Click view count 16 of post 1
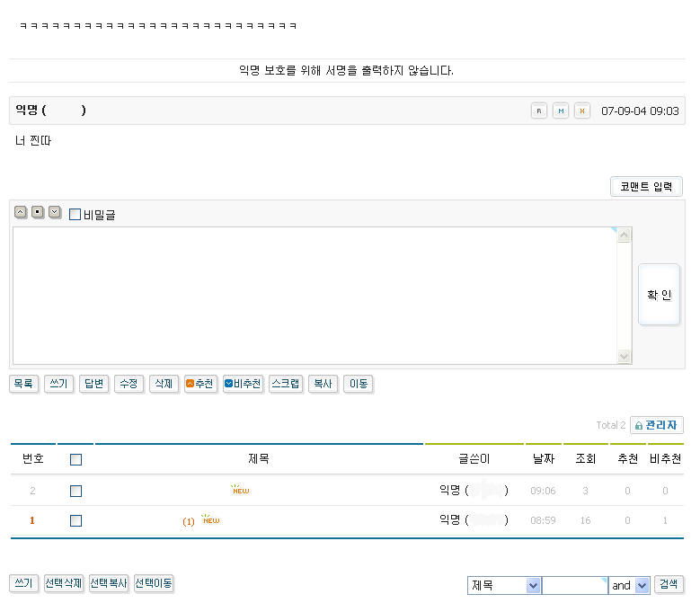 (585, 520)
